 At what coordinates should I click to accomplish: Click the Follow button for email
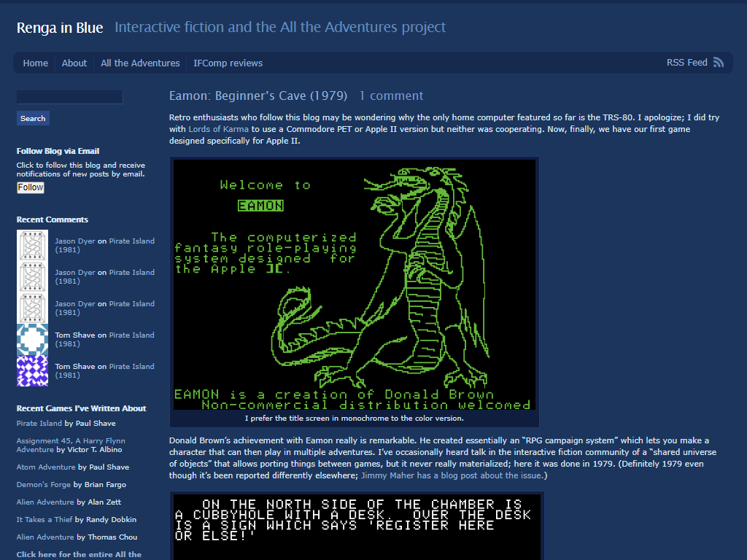(31, 187)
